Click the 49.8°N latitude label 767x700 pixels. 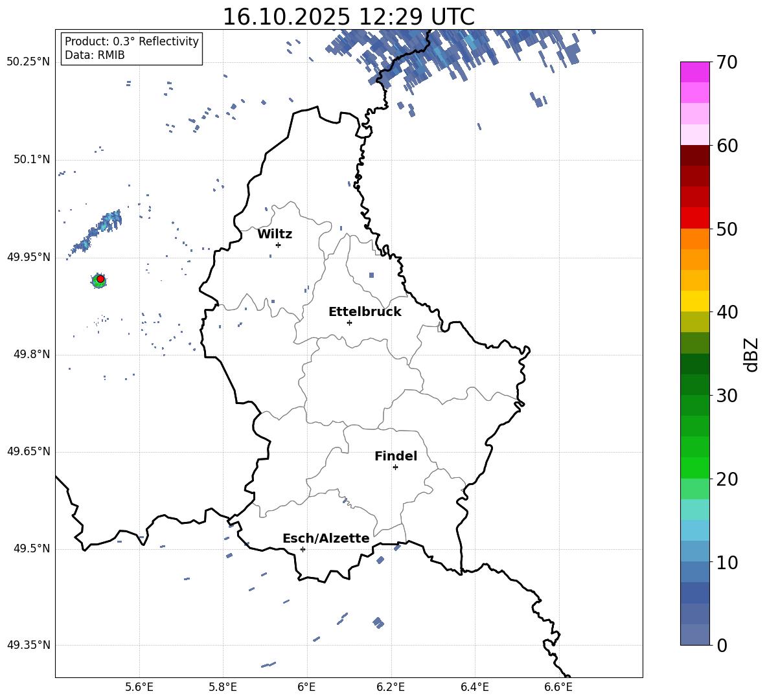[31, 354]
